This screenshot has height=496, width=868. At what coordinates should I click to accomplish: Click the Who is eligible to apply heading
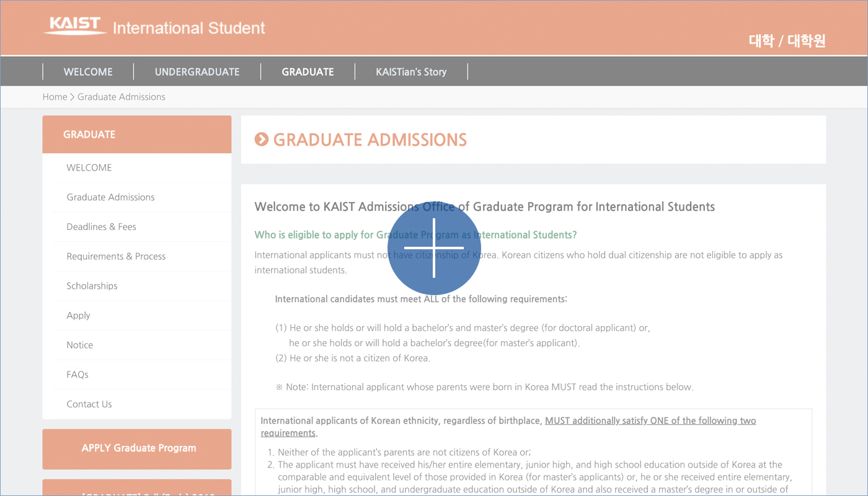pos(415,235)
